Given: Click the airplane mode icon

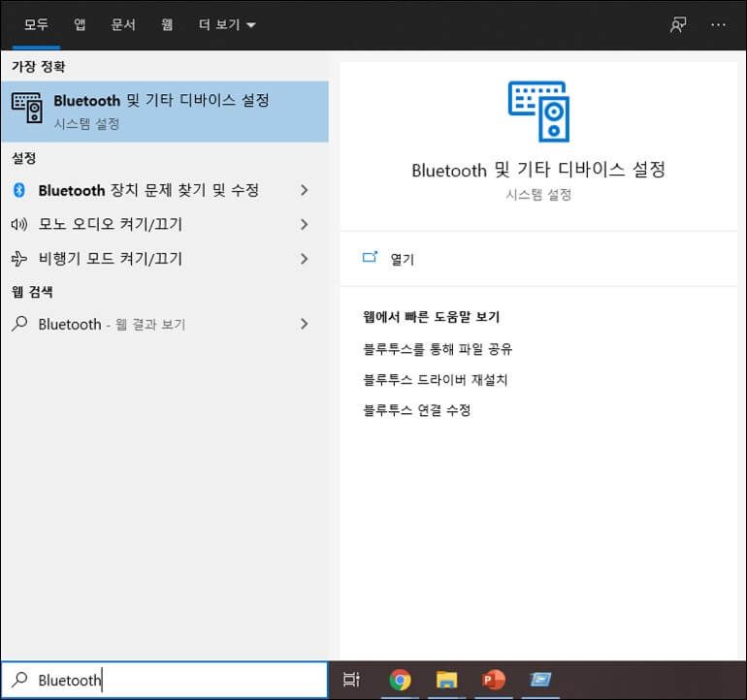Looking at the screenshot, I should pyautogui.click(x=19, y=259).
